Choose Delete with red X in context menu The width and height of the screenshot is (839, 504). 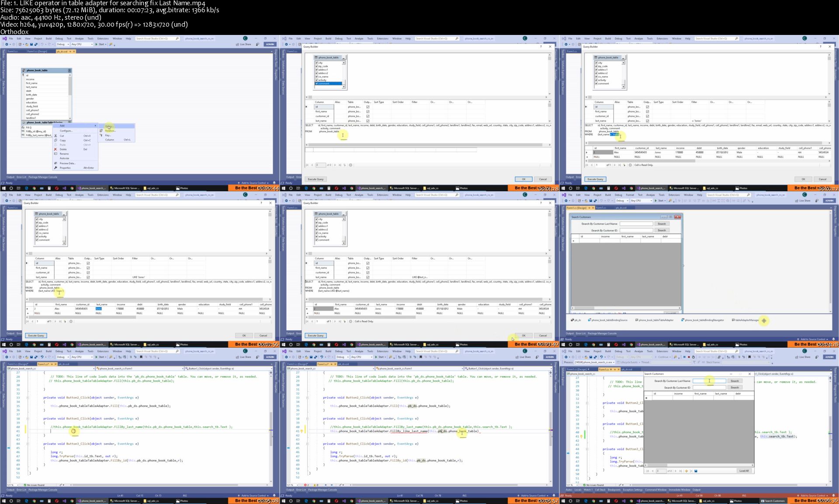[x=63, y=149]
